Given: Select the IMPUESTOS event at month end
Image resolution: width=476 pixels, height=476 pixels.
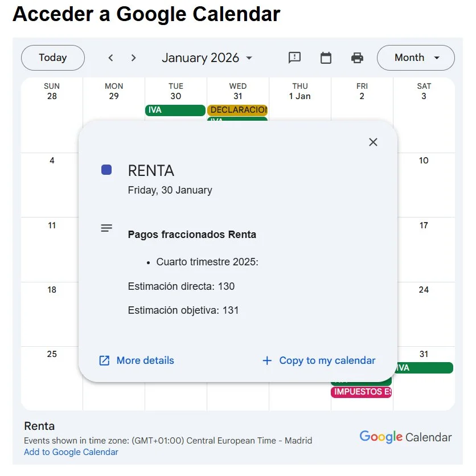Looking at the screenshot, I should tap(361, 392).
